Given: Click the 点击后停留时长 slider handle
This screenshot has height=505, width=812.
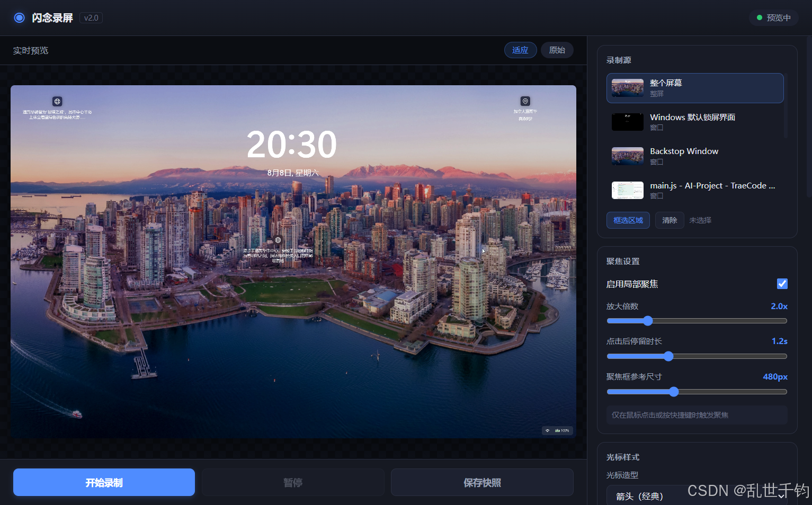Looking at the screenshot, I should (x=668, y=356).
